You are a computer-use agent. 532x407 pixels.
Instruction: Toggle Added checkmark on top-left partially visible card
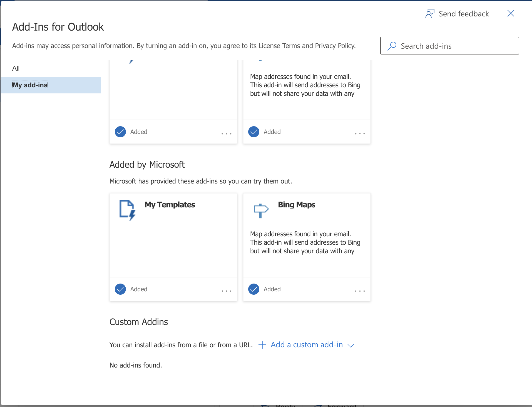pyautogui.click(x=120, y=132)
